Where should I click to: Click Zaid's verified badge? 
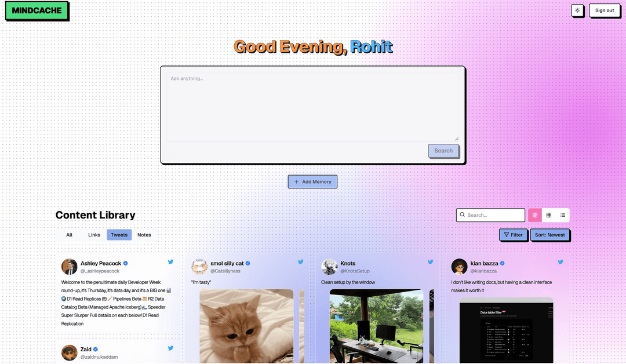tap(96, 350)
